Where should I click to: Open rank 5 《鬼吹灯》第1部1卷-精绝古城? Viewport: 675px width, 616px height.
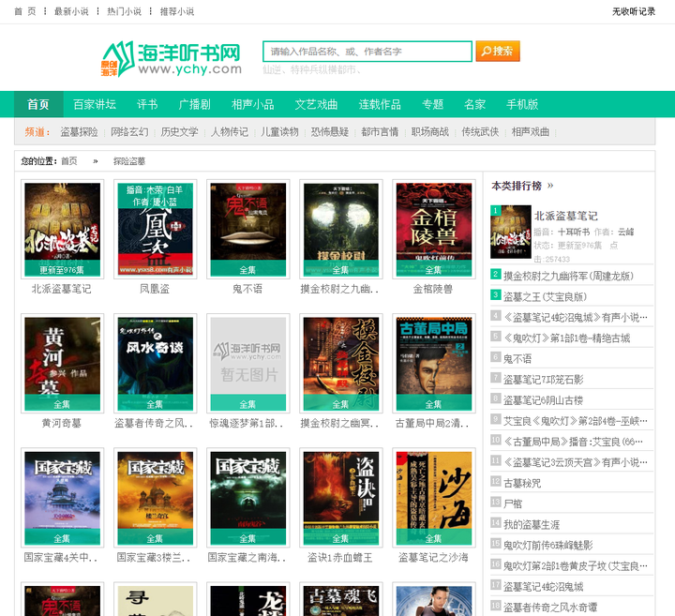tap(567, 338)
